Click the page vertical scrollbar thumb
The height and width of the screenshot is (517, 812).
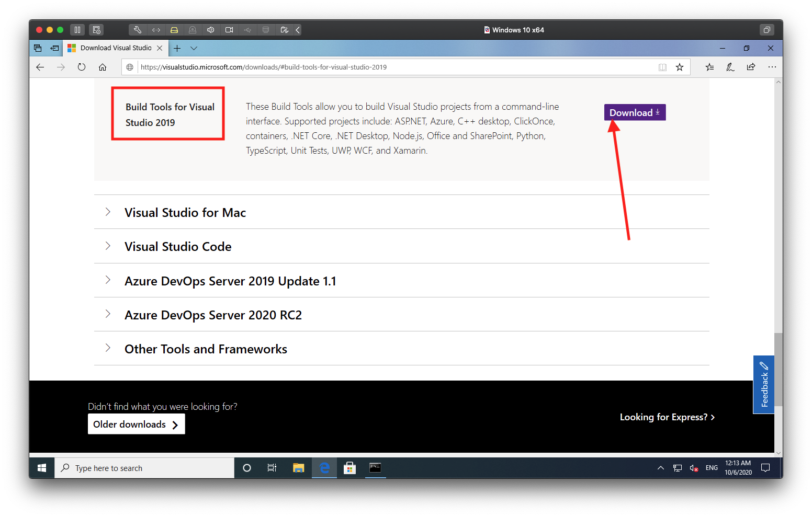click(x=779, y=369)
